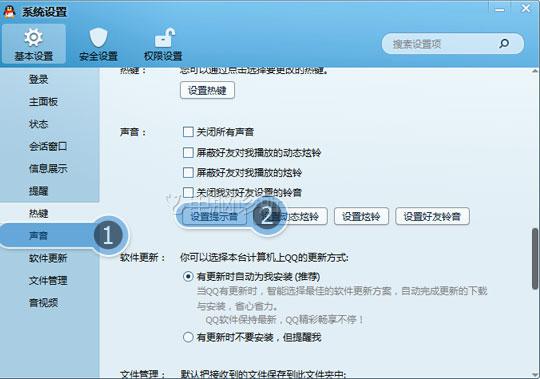Select 状态 in the sidebar

(38, 124)
